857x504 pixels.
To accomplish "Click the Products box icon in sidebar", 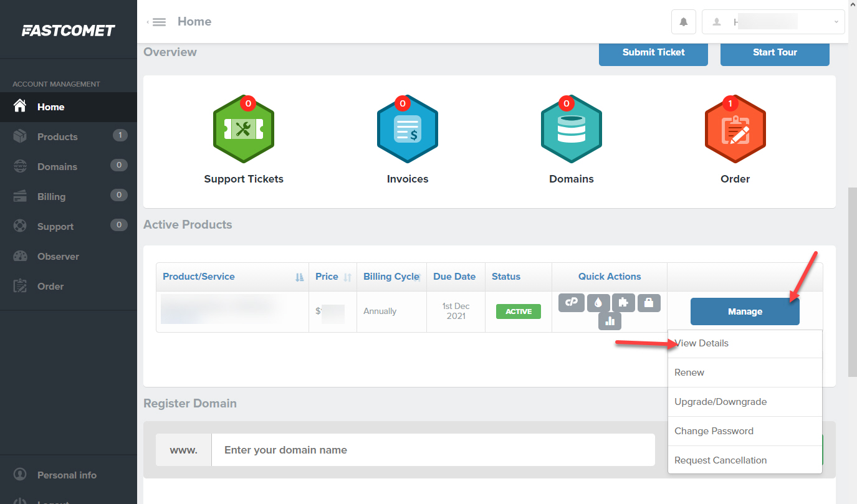I will [20, 136].
